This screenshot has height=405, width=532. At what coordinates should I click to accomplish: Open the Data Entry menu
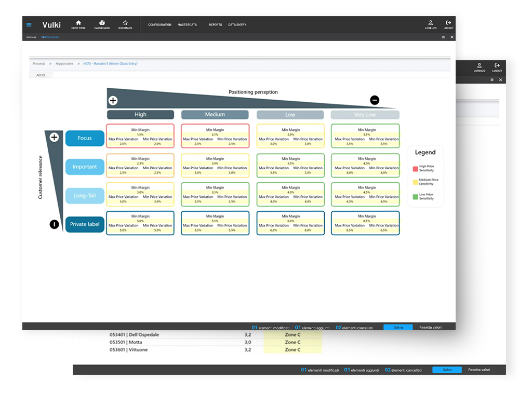pyautogui.click(x=237, y=25)
